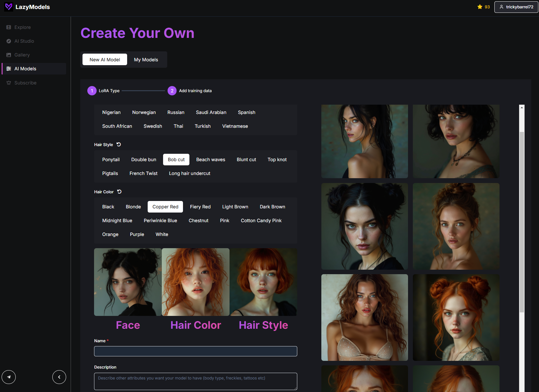Choose the Fiery Red hair color
The width and height of the screenshot is (539, 392).
200,207
